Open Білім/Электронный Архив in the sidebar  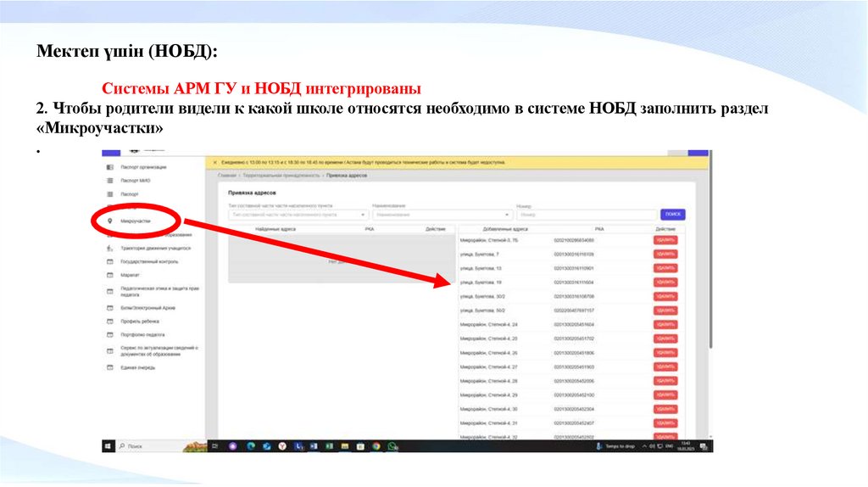click(147, 308)
